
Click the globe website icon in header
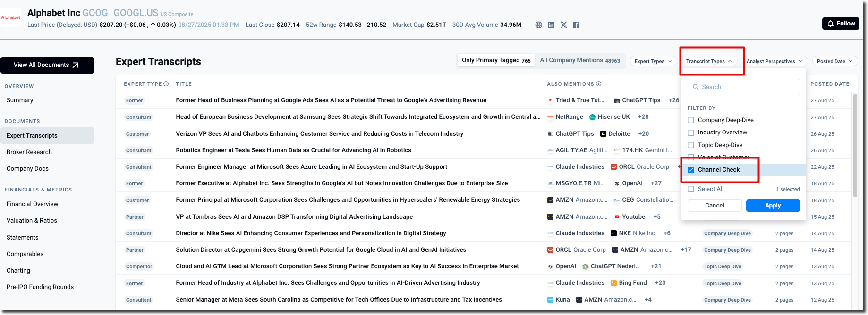(538, 25)
